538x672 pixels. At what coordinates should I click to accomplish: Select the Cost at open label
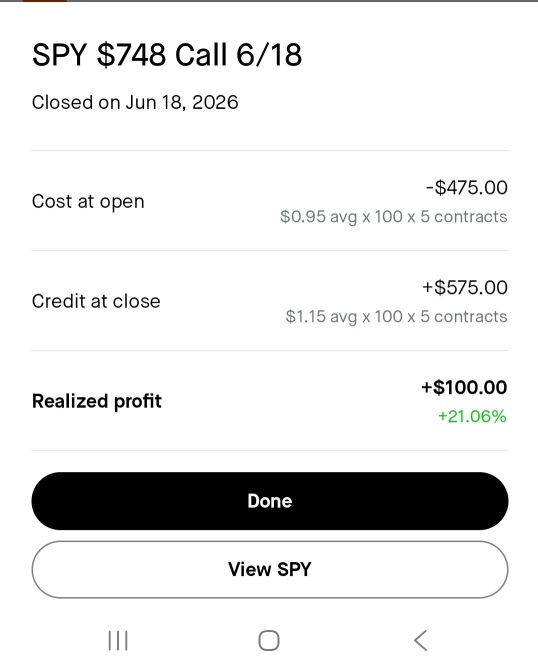(x=88, y=201)
